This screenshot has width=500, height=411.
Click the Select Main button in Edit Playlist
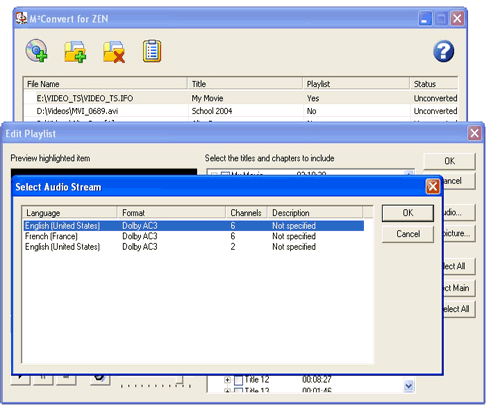pyautogui.click(x=459, y=288)
